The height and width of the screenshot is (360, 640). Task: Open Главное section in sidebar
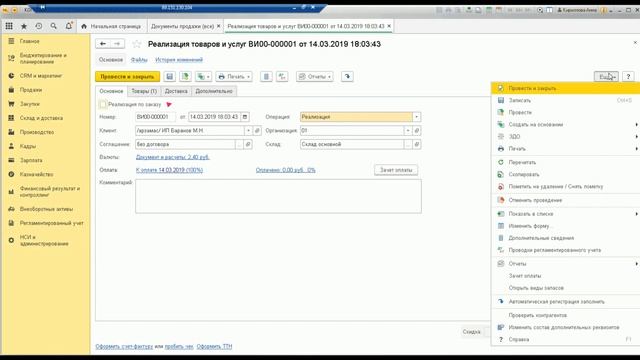[29, 41]
